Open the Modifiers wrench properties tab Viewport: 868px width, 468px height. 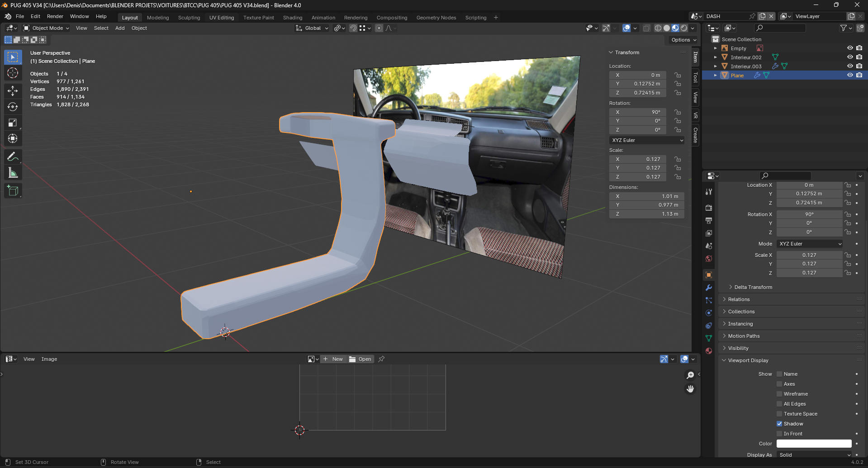[x=709, y=288]
